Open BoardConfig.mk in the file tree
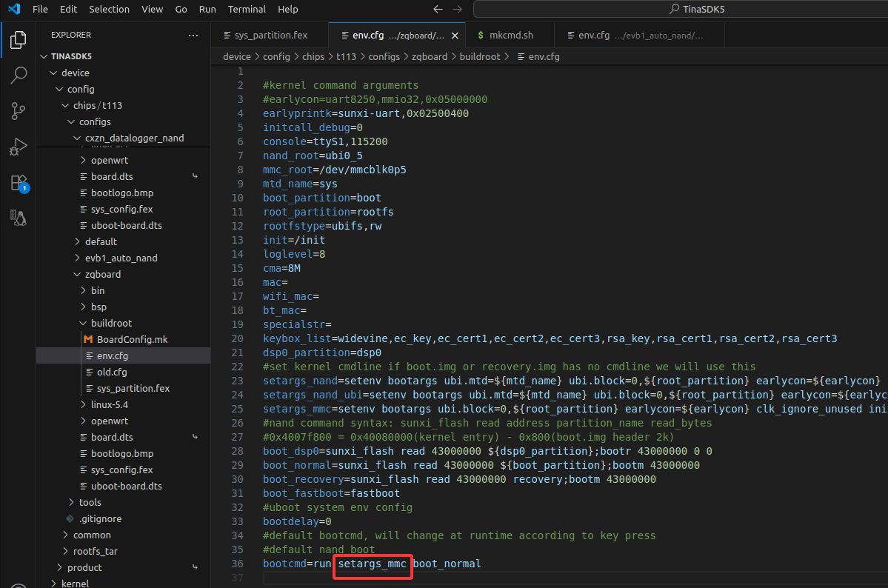Image resolution: width=888 pixels, height=588 pixels. pos(132,339)
